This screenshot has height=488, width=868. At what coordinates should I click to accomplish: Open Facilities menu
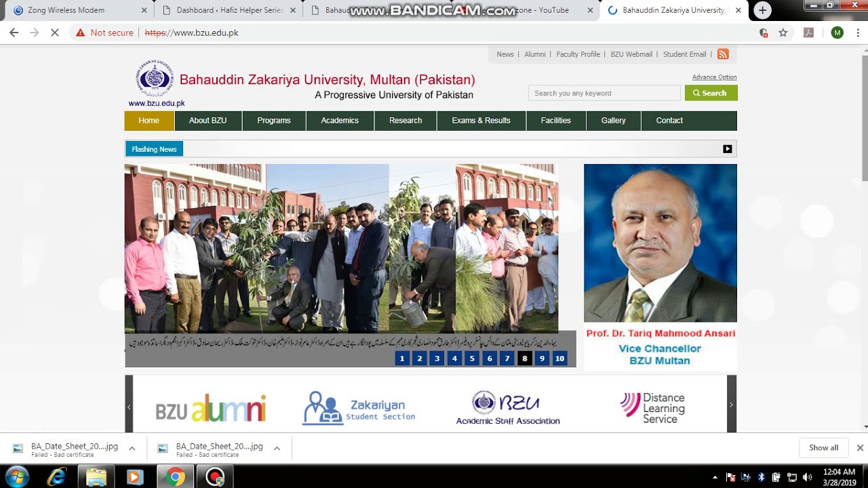[556, 121]
